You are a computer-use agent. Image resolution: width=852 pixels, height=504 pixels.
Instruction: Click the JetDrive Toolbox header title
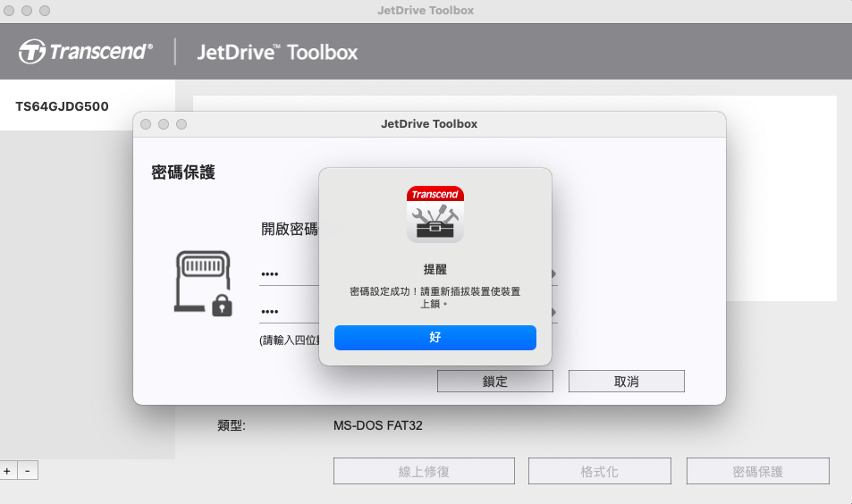[277, 52]
